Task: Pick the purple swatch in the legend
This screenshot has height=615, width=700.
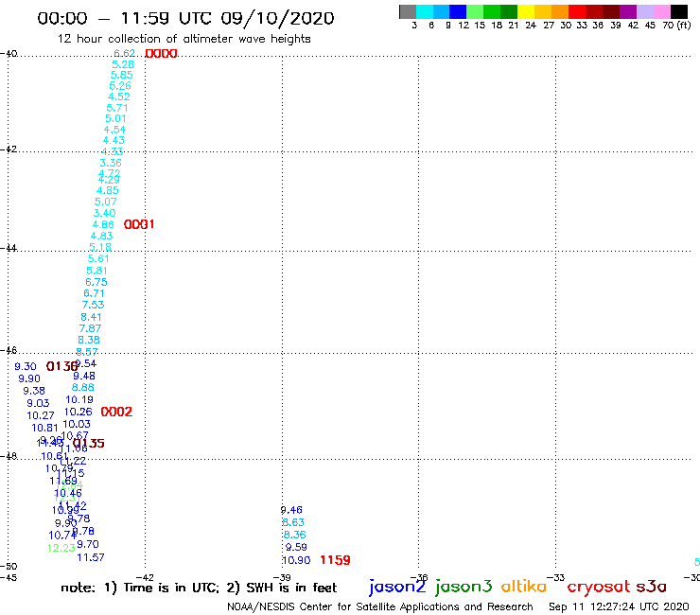Action: (628, 11)
